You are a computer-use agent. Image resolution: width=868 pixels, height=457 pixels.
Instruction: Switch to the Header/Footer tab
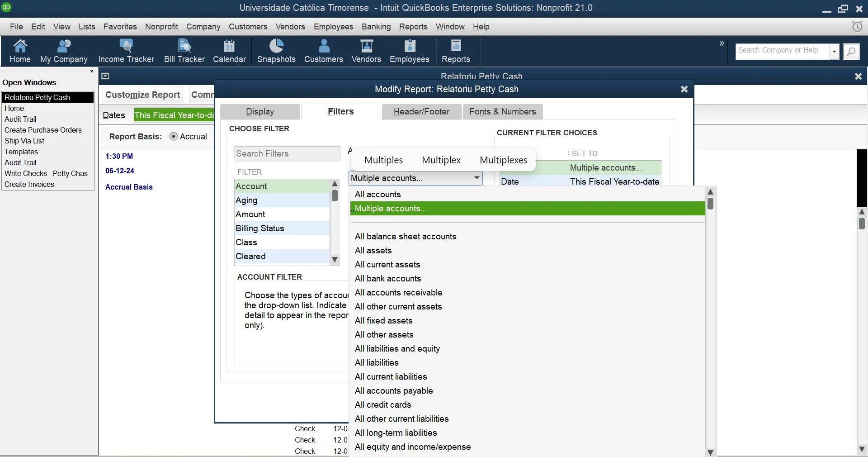(421, 112)
